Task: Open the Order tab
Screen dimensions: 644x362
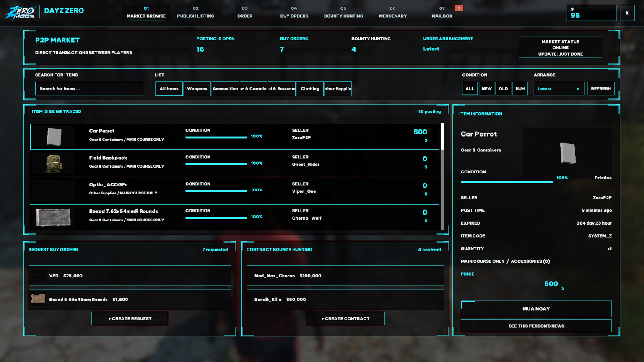Action: 245,12
